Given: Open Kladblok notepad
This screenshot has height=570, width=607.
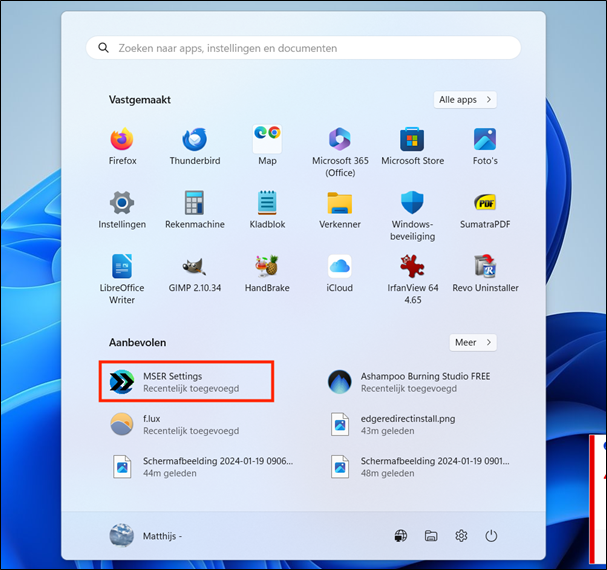Looking at the screenshot, I should tap(267, 209).
